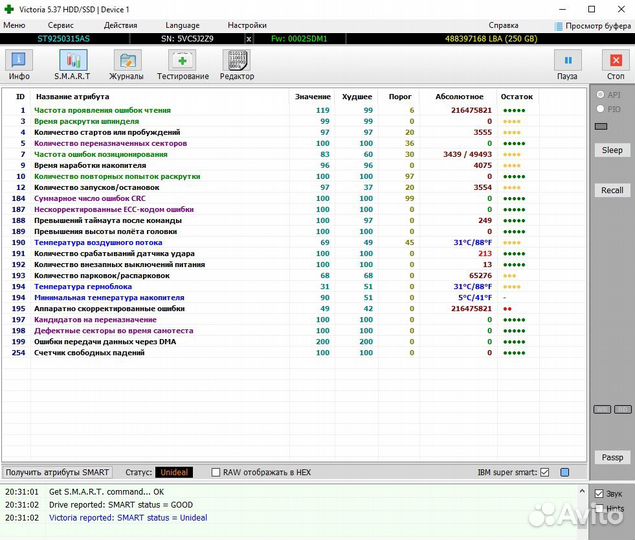Expand the Language menu

click(182, 25)
